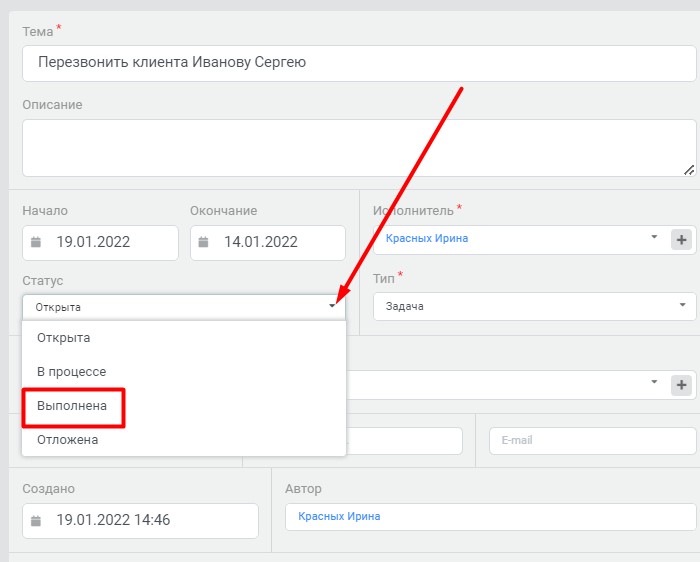Image resolution: width=700 pixels, height=562 pixels.
Task: Click resize handle of Описание textarea
Action: tap(689, 170)
